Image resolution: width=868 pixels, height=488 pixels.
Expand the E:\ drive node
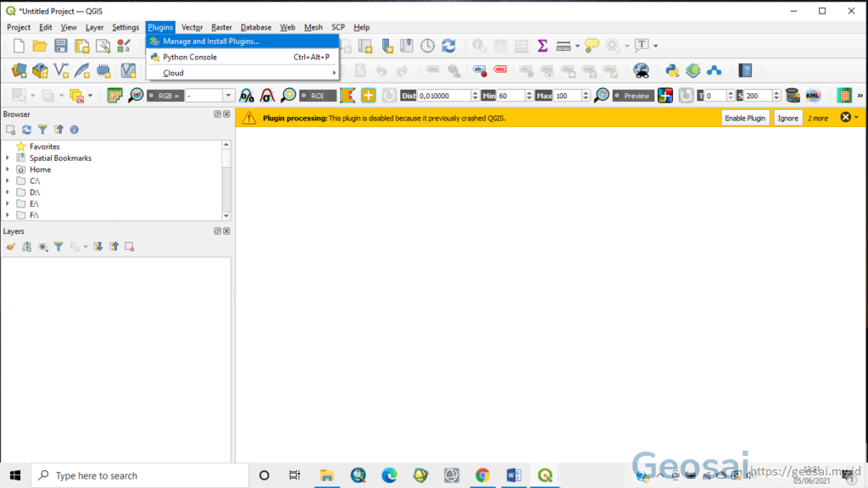(x=8, y=203)
